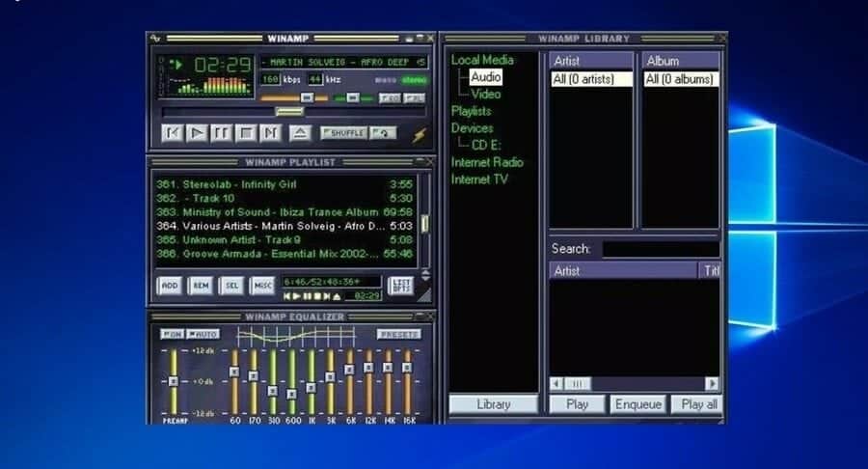
Task: Select playlist entry 362 Track 10
Action: (285, 198)
